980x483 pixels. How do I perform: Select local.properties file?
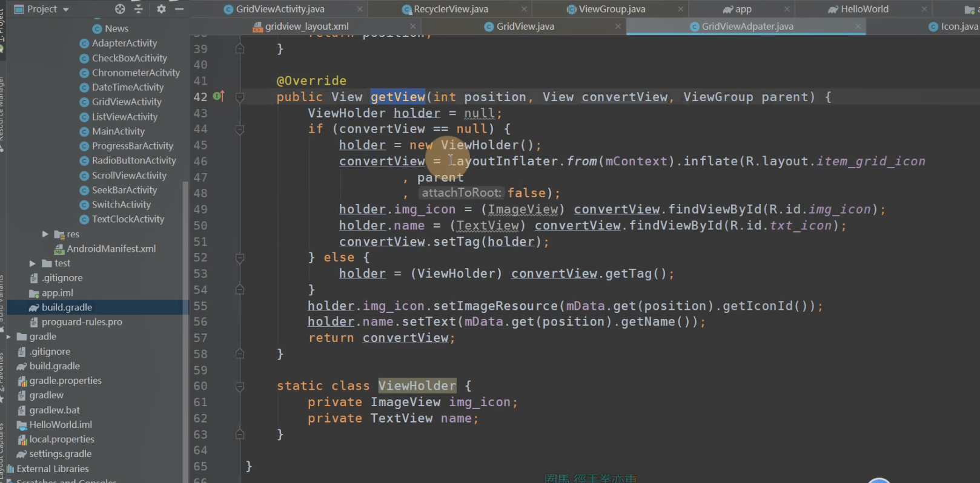(x=56, y=439)
